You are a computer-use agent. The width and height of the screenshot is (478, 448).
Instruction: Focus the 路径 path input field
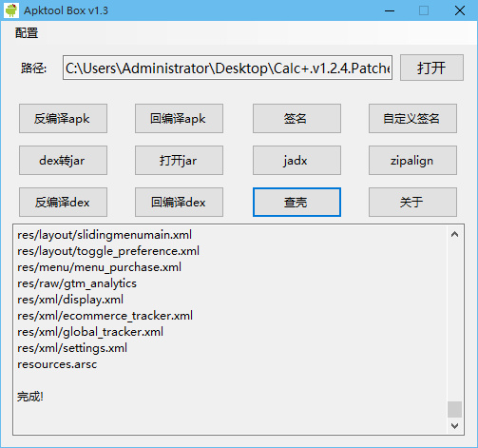[227, 68]
